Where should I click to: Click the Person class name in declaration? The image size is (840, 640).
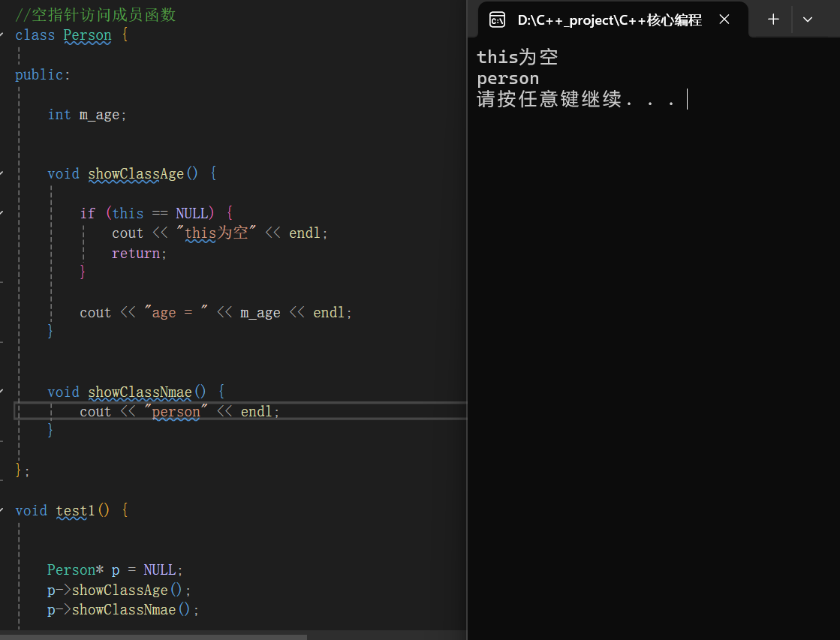[87, 35]
